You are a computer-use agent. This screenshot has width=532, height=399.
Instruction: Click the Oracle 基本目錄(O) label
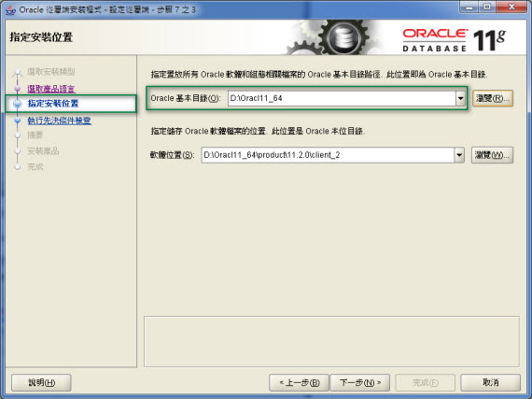click(x=185, y=98)
